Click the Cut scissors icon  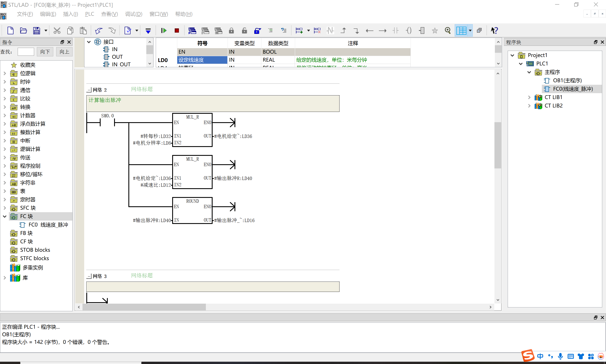point(57,31)
